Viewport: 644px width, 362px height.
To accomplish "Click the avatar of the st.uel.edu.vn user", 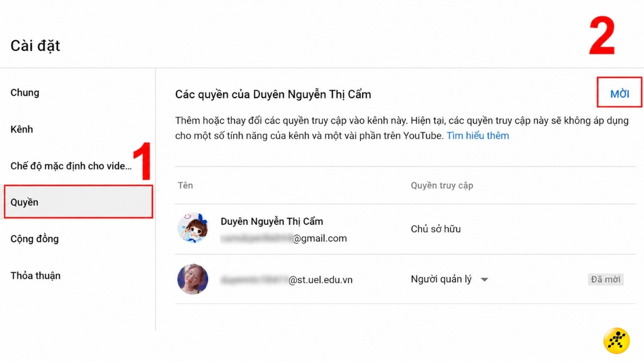I will [x=193, y=279].
